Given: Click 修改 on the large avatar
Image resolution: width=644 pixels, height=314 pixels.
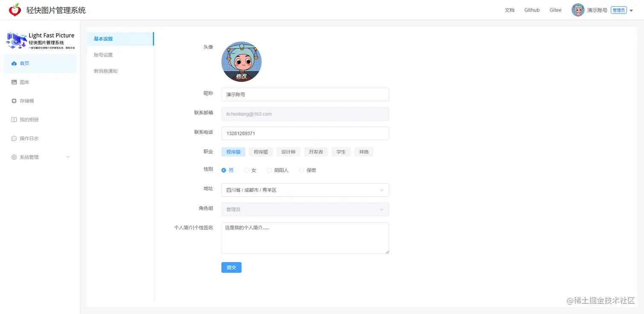Looking at the screenshot, I should pos(241,77).
